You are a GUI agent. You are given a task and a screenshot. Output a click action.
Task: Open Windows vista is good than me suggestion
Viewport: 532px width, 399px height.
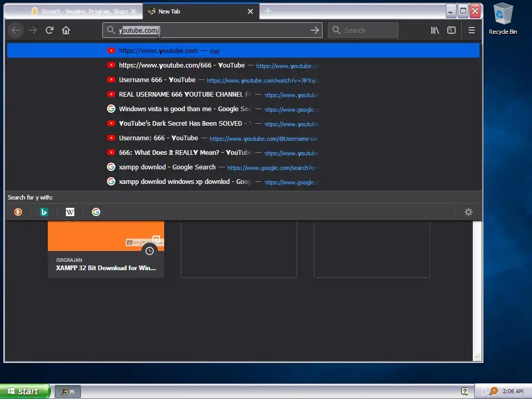point(243,109)
